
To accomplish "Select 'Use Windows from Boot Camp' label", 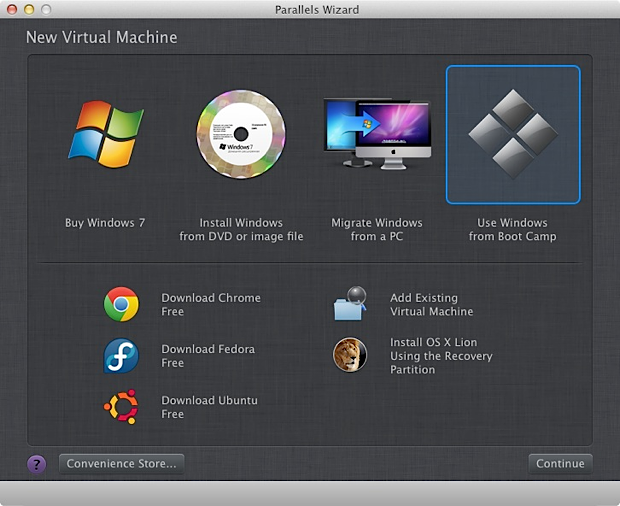I will (512, 230).
